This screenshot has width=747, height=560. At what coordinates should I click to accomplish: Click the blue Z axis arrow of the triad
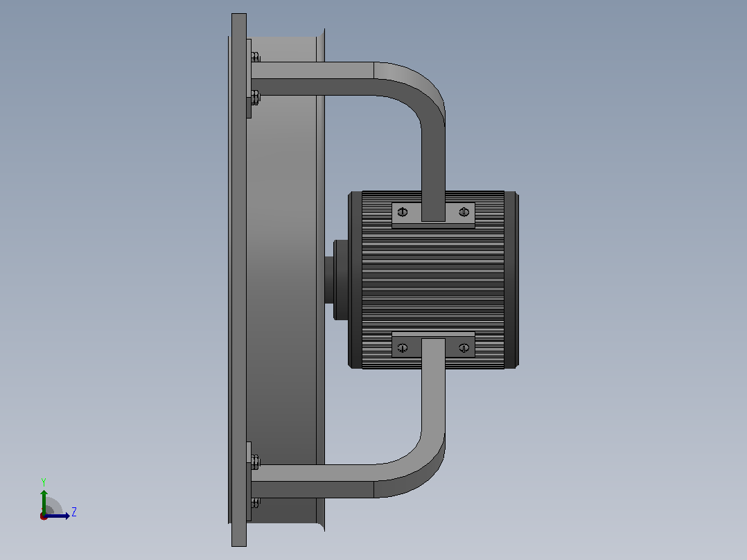(57, 516)
